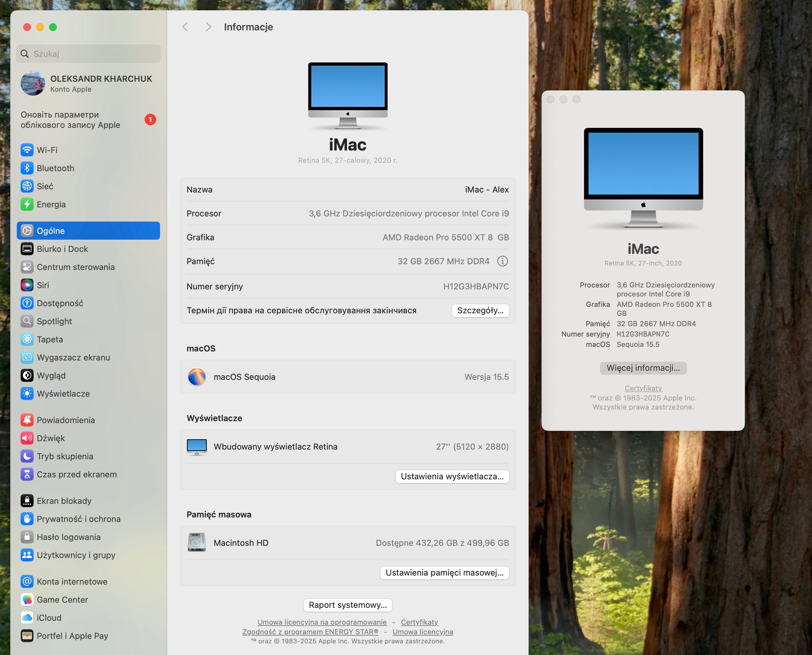Click the 27'' (5120 × 2880) resolution text
This screenshot has width=812, height=655.
tap(472, 447)
